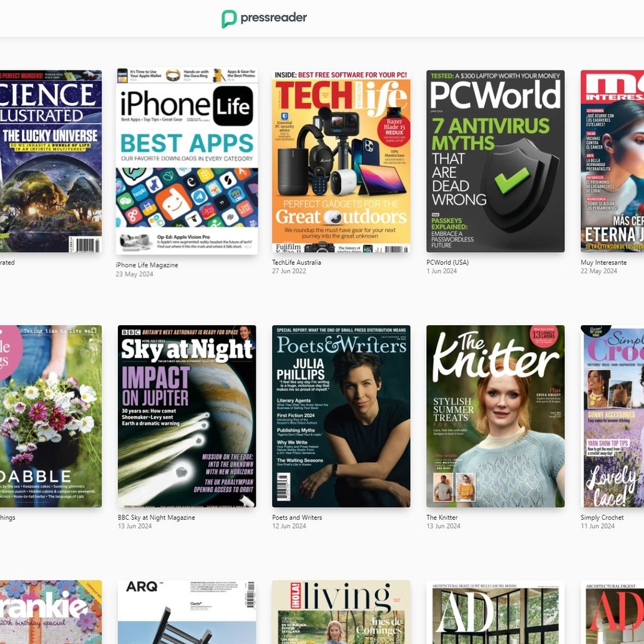Open the AD cover with white logo
Image resolution: width=644 pixels, height=644 pixels.
tap(495, 612)
